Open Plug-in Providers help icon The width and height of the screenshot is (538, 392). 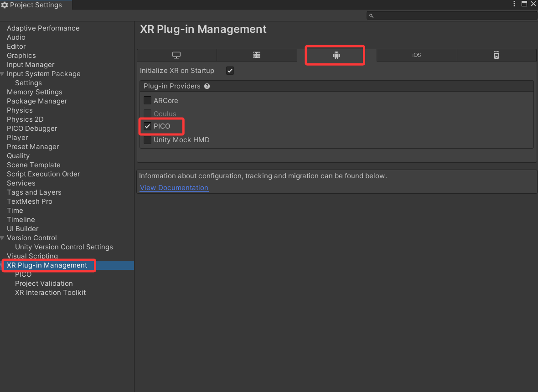[207, 87]
